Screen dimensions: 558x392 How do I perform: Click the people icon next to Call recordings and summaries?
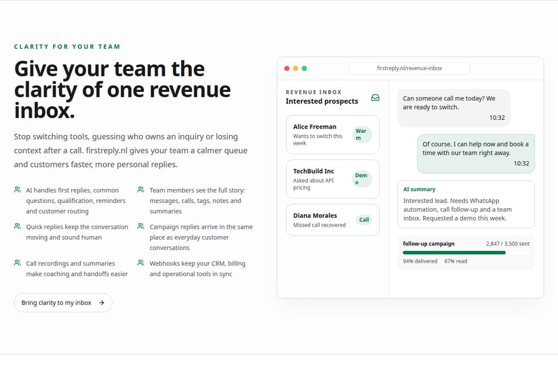[18, 263]
